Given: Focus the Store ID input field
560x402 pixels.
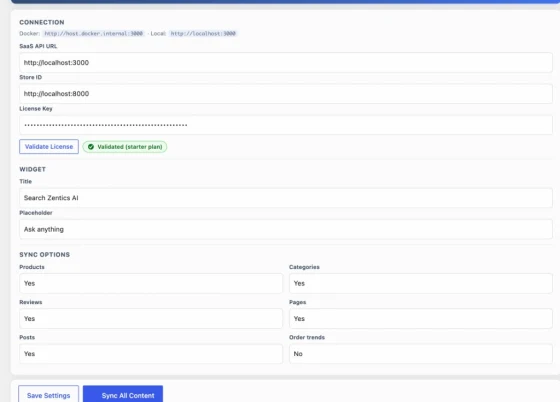Looking at the screenshot, I should (x=286, y=94).
